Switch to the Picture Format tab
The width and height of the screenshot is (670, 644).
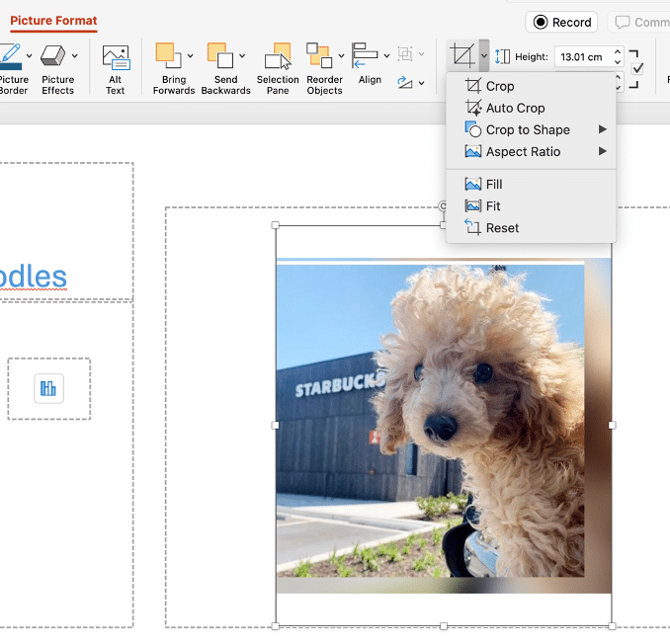pyautogui.click(x=53, y=21)
